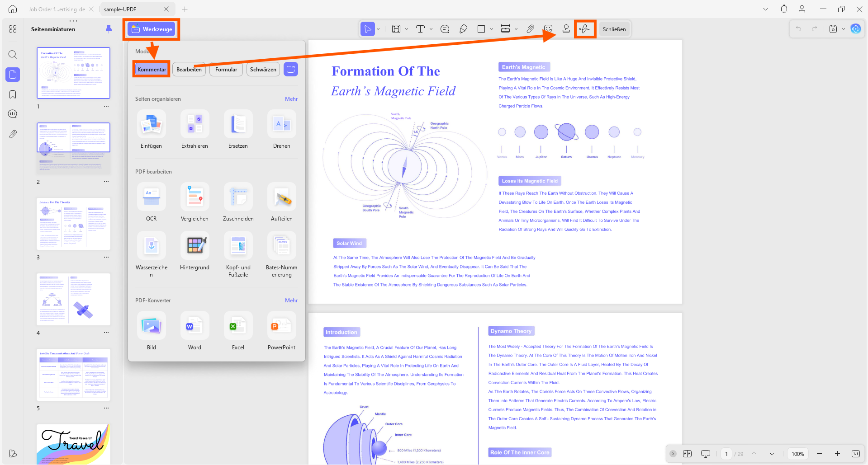Viewport: 868px width, 465px height.
Task: Switch to Formular mode
Action: point(226,69)
